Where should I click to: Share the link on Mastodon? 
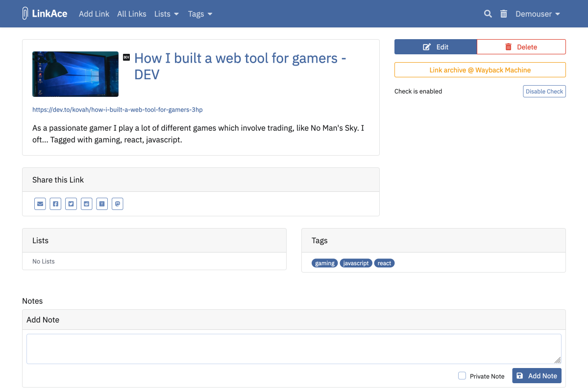(118, 204)
